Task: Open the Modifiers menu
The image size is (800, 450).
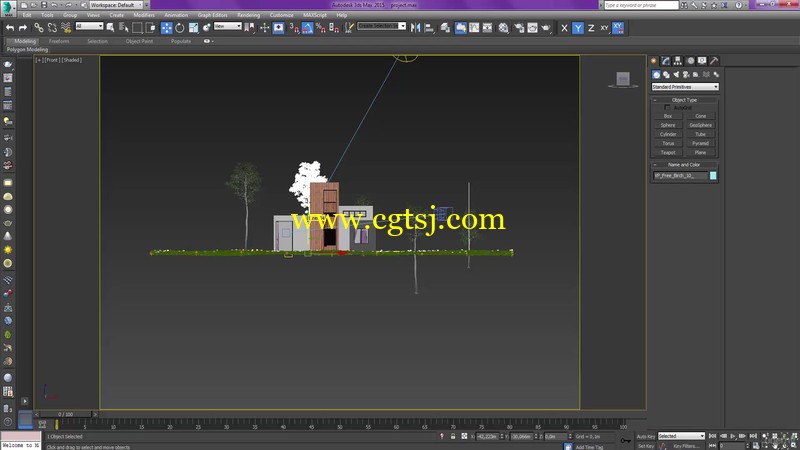Action: [x=144, y=15]
